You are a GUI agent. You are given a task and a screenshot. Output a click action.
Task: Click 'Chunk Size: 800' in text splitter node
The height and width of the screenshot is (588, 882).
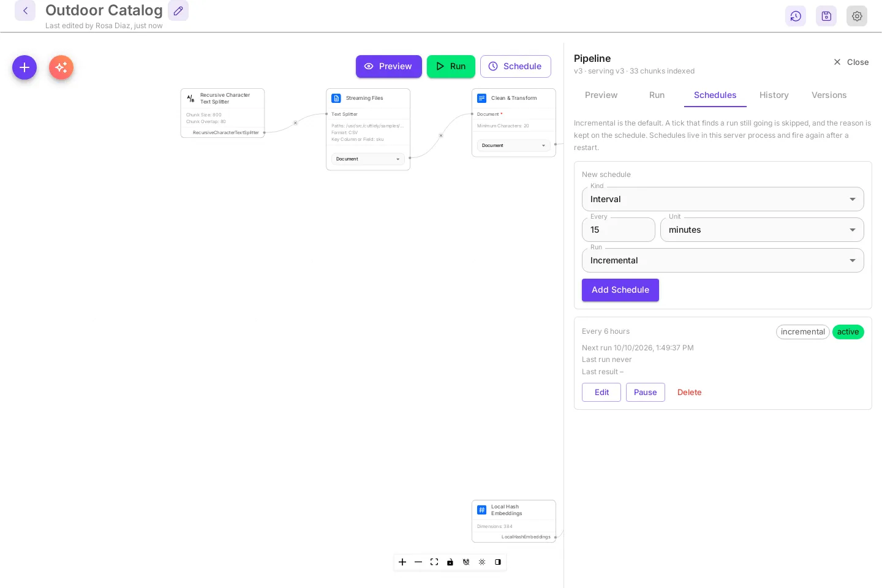click(x=204, y=115)
